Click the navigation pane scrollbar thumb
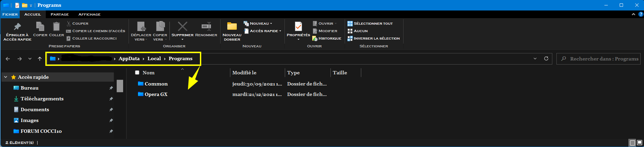Viewport: 644px width, 147px height. click(120, 86)
